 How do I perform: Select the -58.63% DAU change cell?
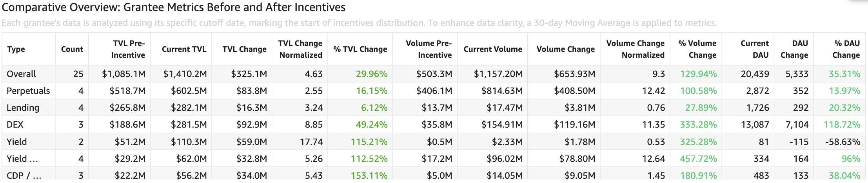[x=843, y=142]
